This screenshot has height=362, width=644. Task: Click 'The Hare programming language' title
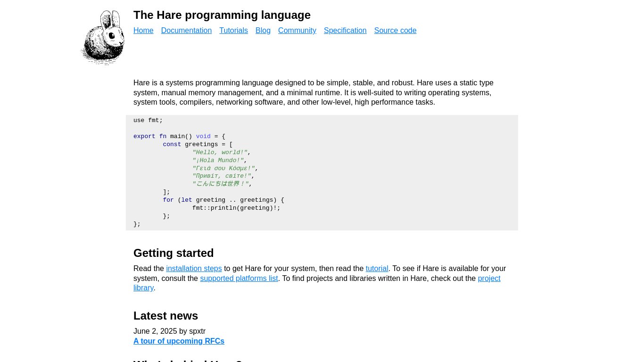coord(222,15)
